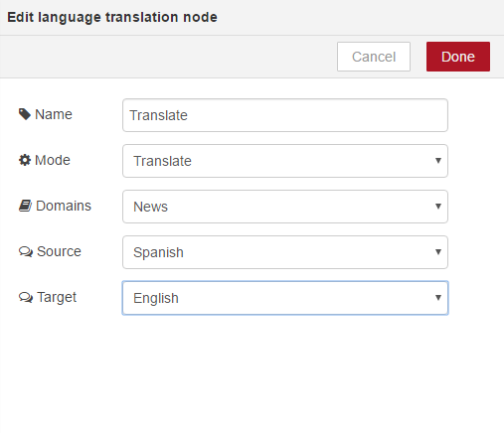
Task: Click the gear icon next to Mode
Action: click(25, 160)
